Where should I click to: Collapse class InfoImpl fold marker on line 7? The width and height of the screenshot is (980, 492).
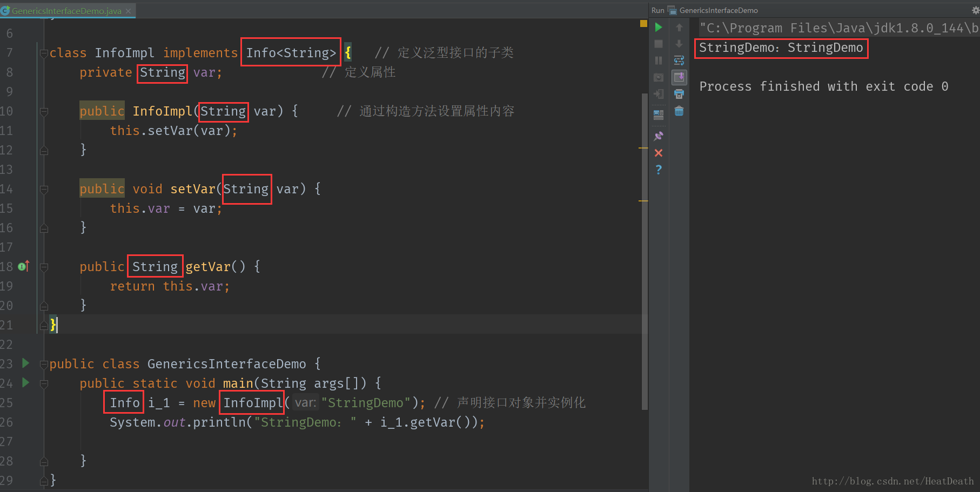click(44, 53)
